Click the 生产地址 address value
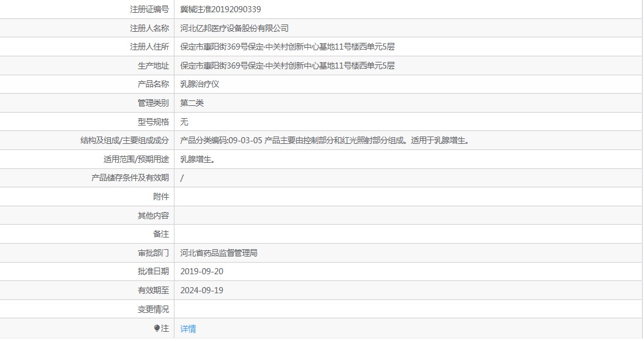 [x=287, y=66]
